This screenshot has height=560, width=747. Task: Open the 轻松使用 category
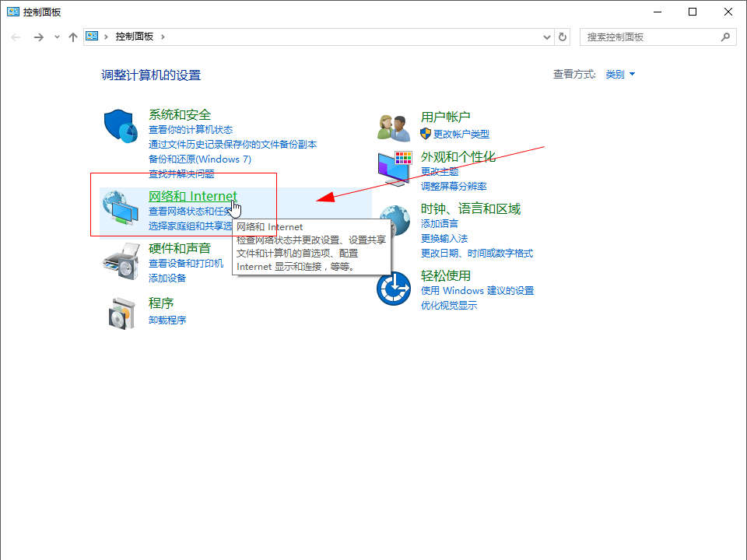pyautogui.click(x=445, y=275)
